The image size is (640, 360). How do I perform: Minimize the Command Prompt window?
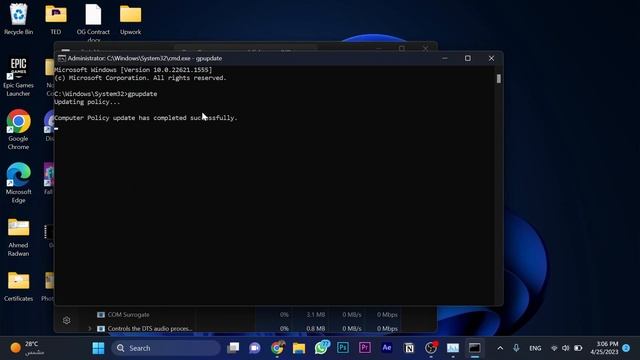tap(445, 58)
